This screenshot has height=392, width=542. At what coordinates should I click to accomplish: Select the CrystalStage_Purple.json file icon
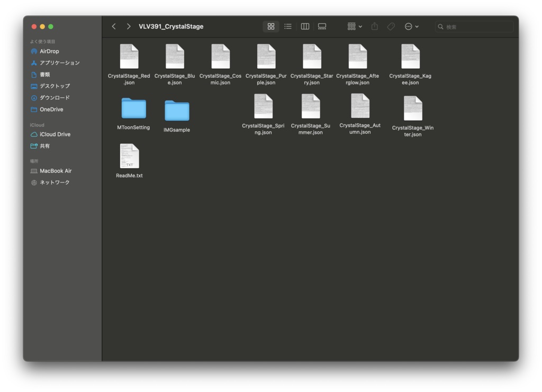coord(266,56)
